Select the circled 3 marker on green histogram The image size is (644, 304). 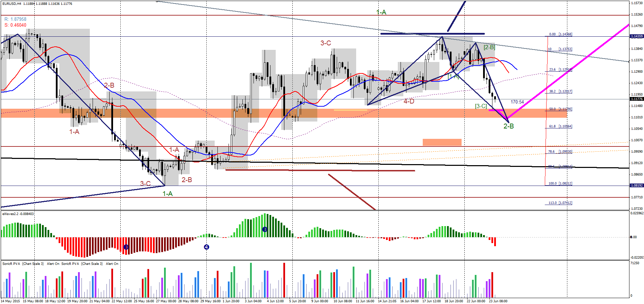pos(265,229)
